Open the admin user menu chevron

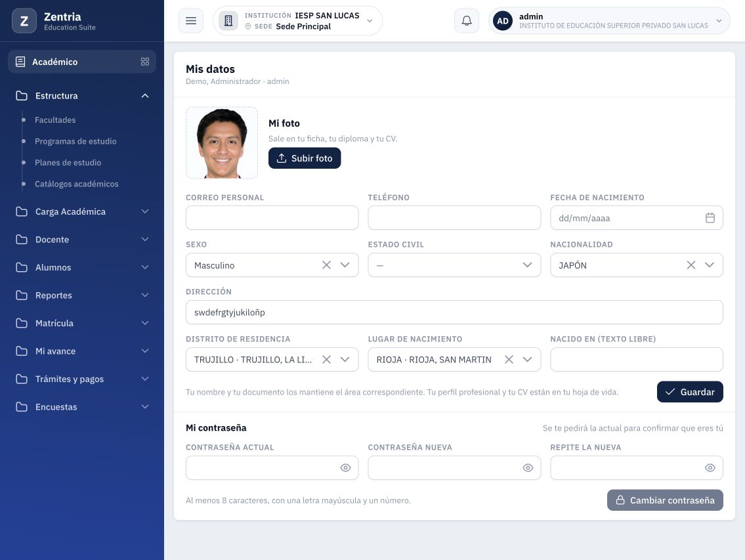coord(719,21)
